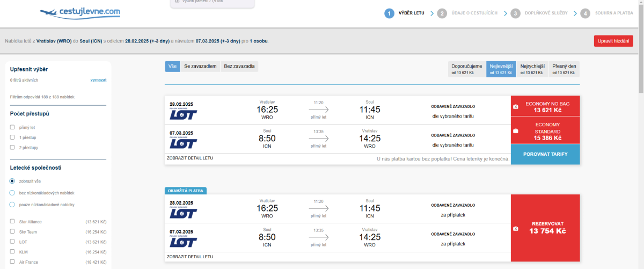Screen dimensions: 644x269
Task: Click the step 1 Výběr letu circle
Action: (x=389, y=13)
